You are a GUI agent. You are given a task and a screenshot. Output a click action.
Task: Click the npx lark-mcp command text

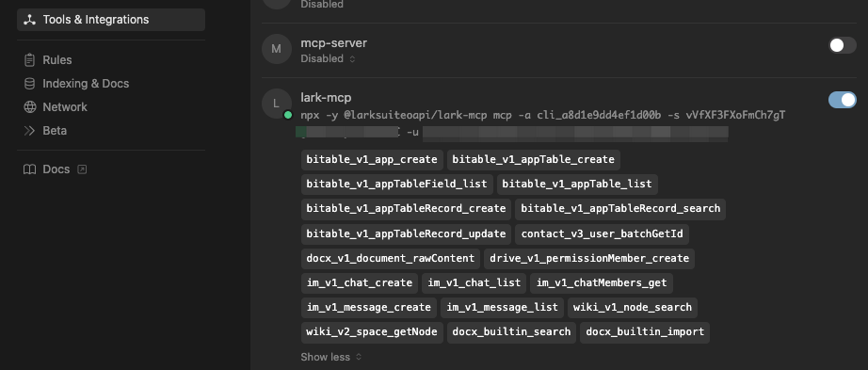pyautogui.click(x=543, y=115)
